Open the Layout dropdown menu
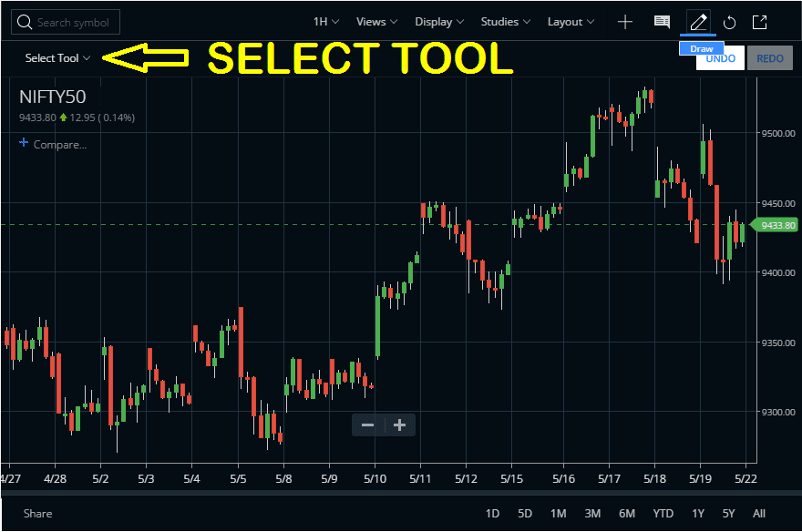 pos(571,22)
